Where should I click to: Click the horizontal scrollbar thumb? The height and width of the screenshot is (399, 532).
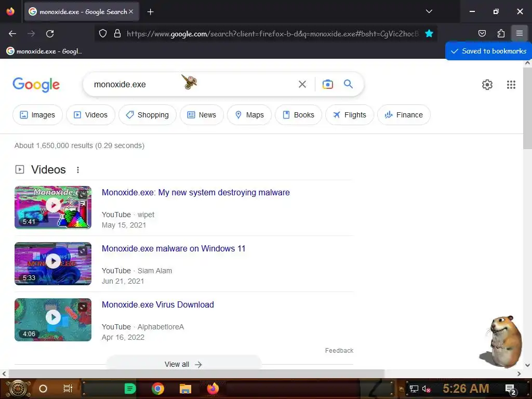click(x=196, y=374)
